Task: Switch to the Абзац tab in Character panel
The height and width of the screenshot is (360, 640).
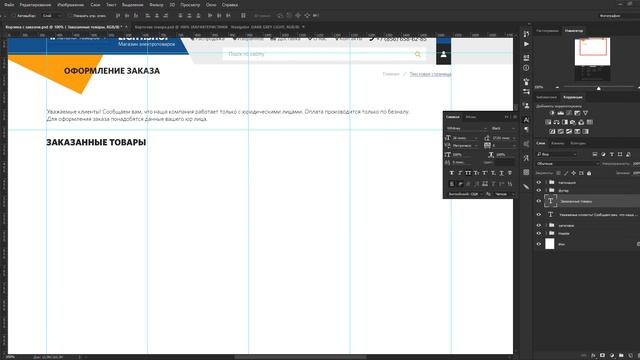Action: tap(471, 117)
